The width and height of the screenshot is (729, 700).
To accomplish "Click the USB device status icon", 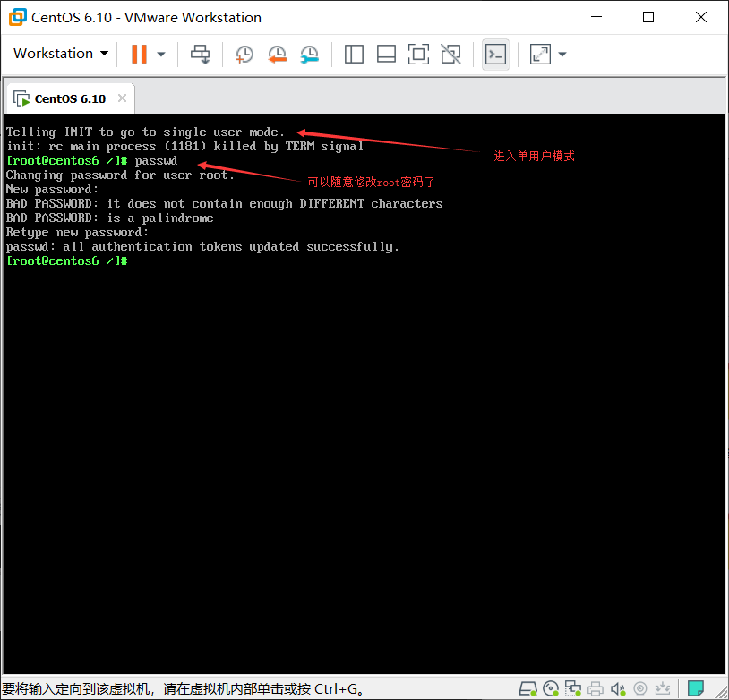I will [640, 688].
